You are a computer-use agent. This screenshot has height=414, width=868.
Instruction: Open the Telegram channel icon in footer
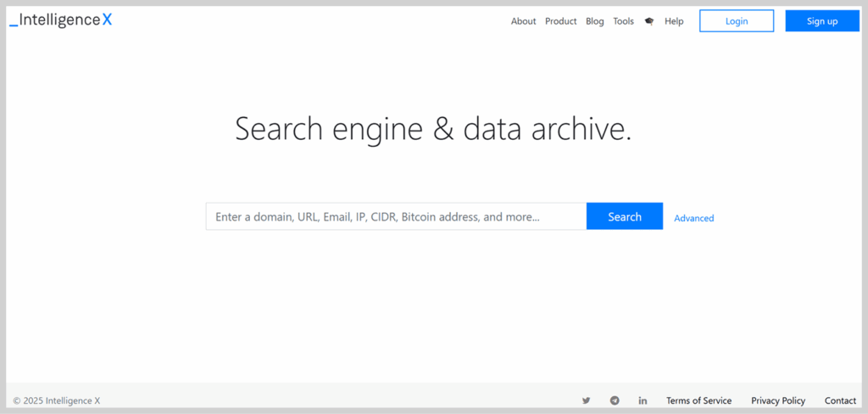coord(615,400)
